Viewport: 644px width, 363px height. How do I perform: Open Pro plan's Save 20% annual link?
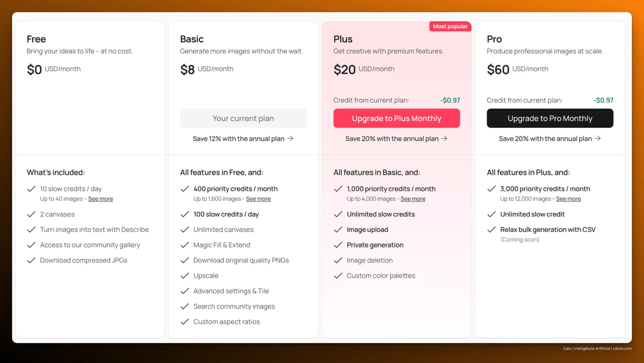click(550, 139)
